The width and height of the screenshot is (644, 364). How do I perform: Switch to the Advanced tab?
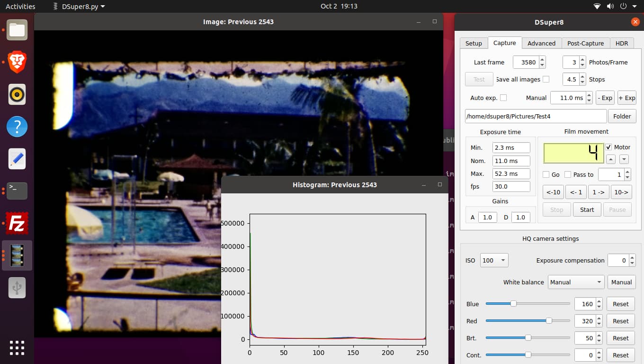[541, 43]
